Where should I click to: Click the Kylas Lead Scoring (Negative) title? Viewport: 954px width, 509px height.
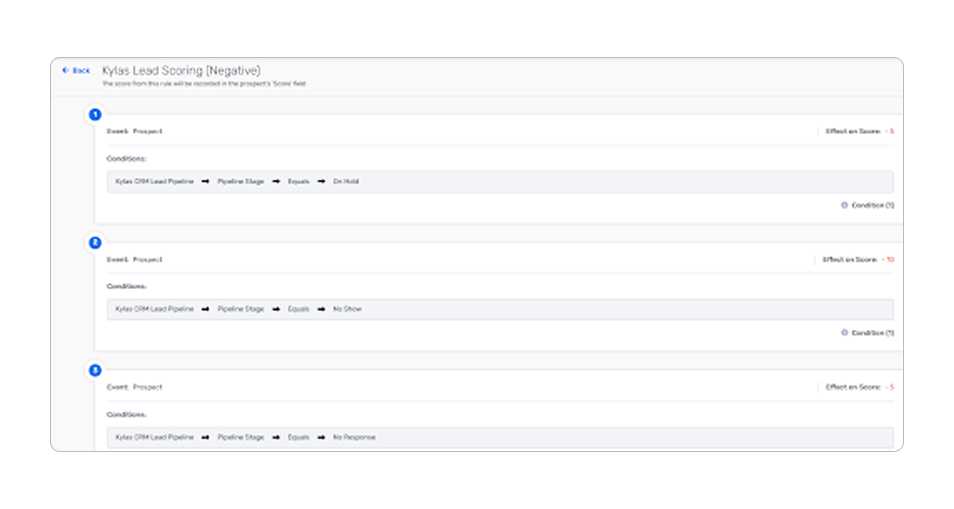[181, 70]
